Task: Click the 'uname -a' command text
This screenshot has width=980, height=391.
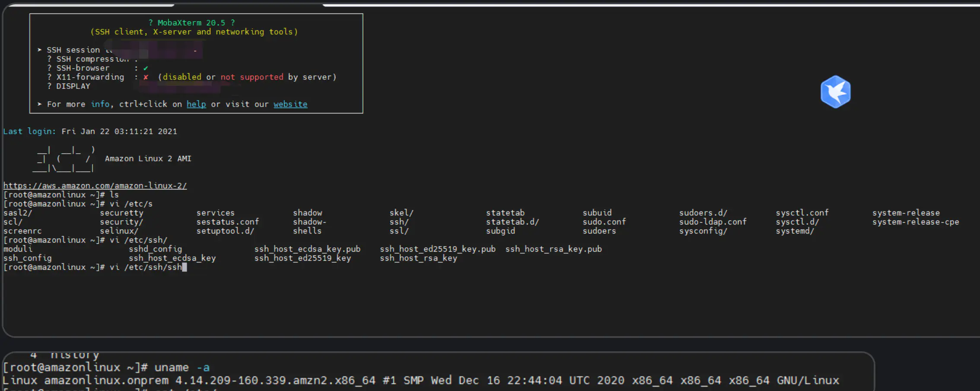Action: click(182, 368)
